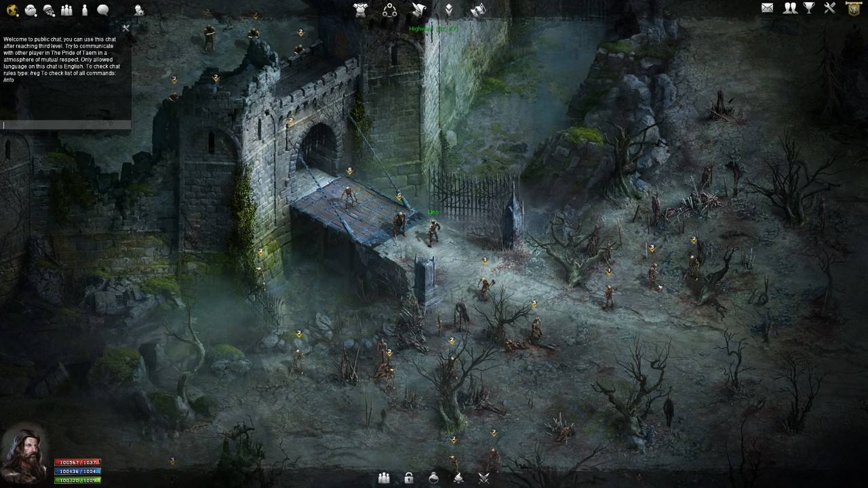Image resolution: width=868 pixels, height=488 pixels.
Task: Open the equipment armor icon at top center
Action: 361,9
